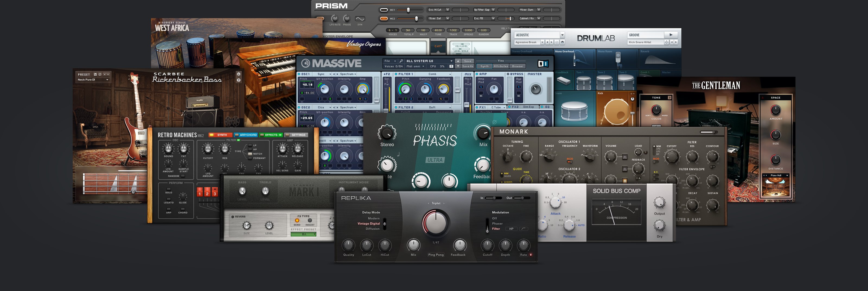The height and width of the screenshot is (291, 868).
Task: Toggle the Solo switch in Retro Machines
Action: pyautogui.click(x=168, y=189)
